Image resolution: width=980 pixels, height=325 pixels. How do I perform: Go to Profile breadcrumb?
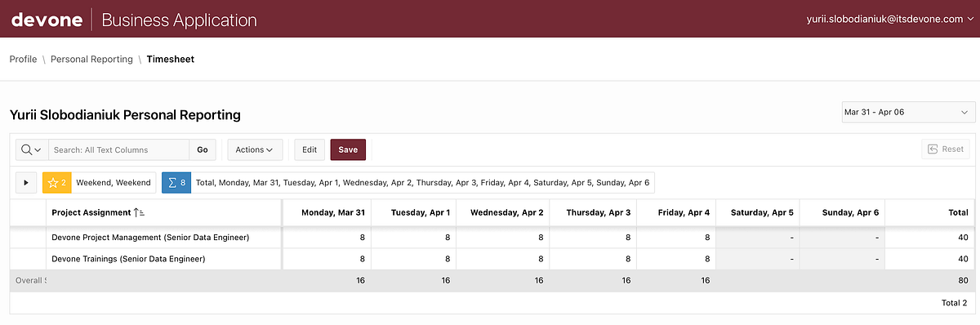(x=23, y=60)
